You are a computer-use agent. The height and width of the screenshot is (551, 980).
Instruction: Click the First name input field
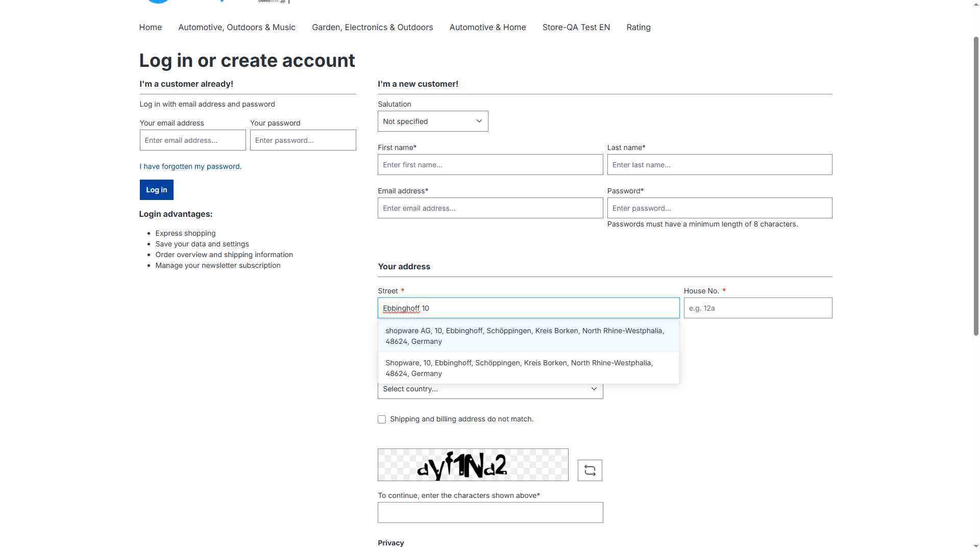(491, 165)
